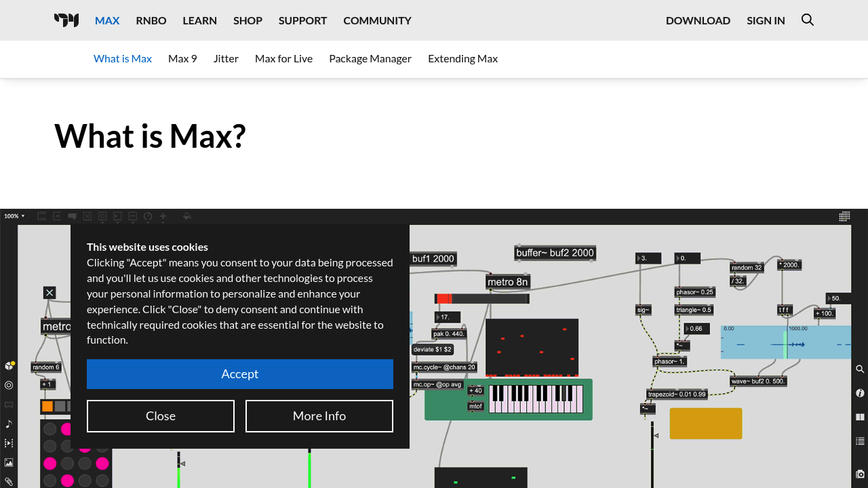This screenshot has width=868, height=488.
Task: Click the music note icon in patcher sidebar
Action: click(x=9, y=424)
